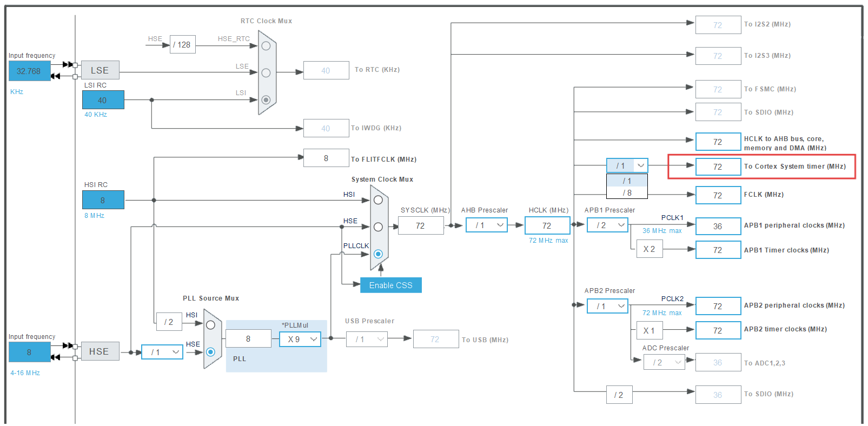This screenshot has height=426, width=868.
Task: Click the APB1 peripheral clocks value 36
Action: 718,226
